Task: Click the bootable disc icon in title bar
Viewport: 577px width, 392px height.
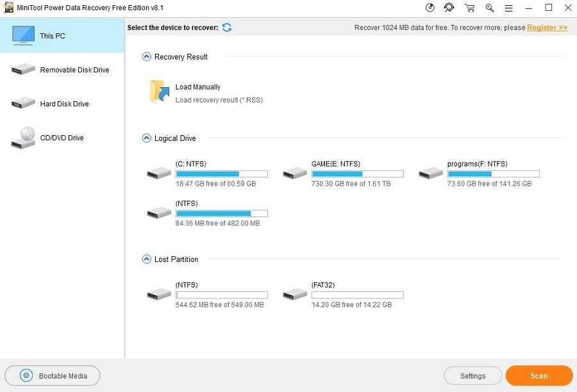Action: click(430, 8)
